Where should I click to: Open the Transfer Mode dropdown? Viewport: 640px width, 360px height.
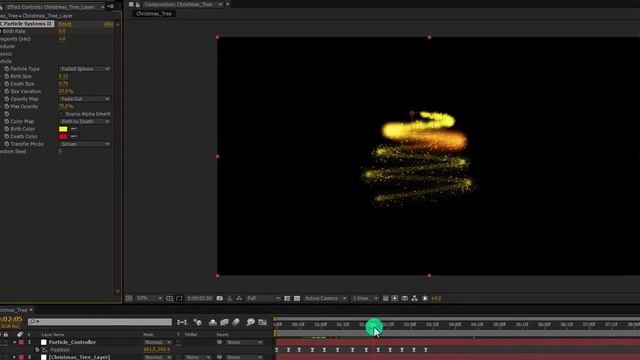[x=84, y=144]
